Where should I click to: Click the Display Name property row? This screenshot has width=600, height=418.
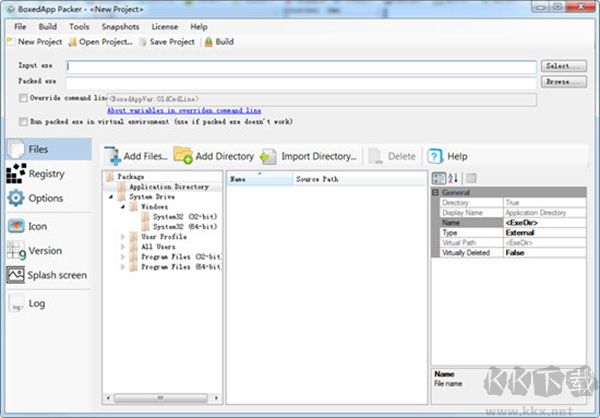tap(513, 212)
